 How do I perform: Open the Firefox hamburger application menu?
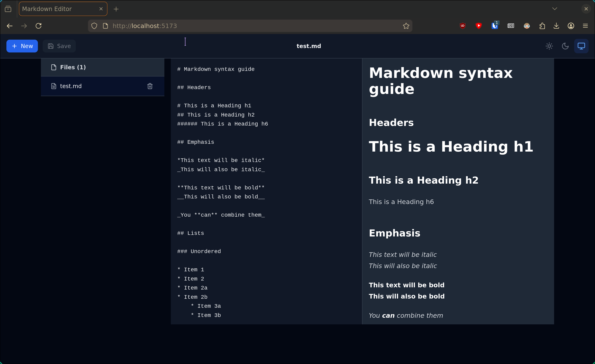[585, 26]
